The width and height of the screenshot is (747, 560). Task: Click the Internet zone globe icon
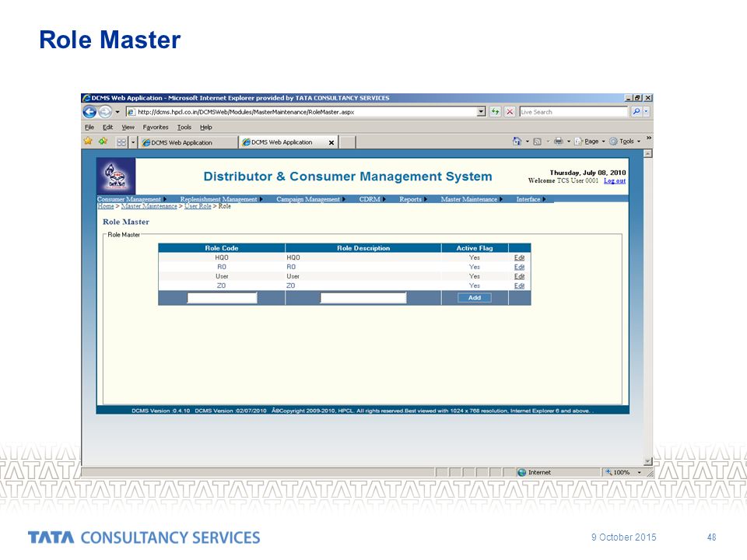[x=521, y=472]
